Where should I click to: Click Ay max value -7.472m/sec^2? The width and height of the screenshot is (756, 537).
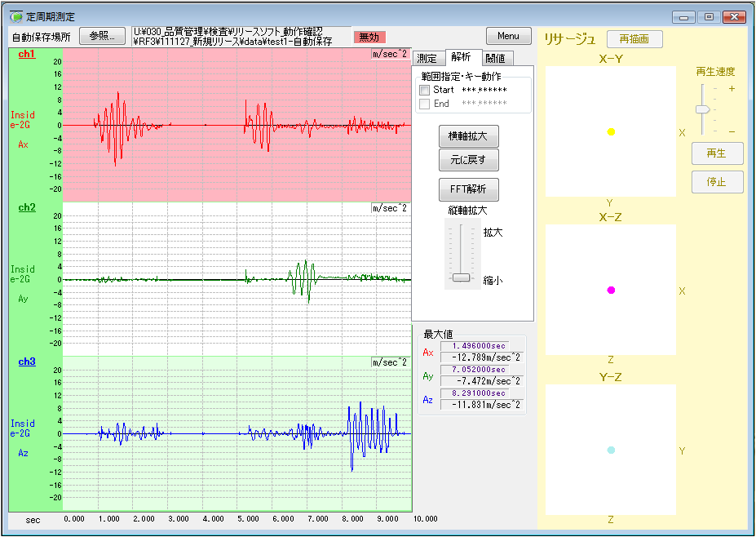tap(482, 381)
